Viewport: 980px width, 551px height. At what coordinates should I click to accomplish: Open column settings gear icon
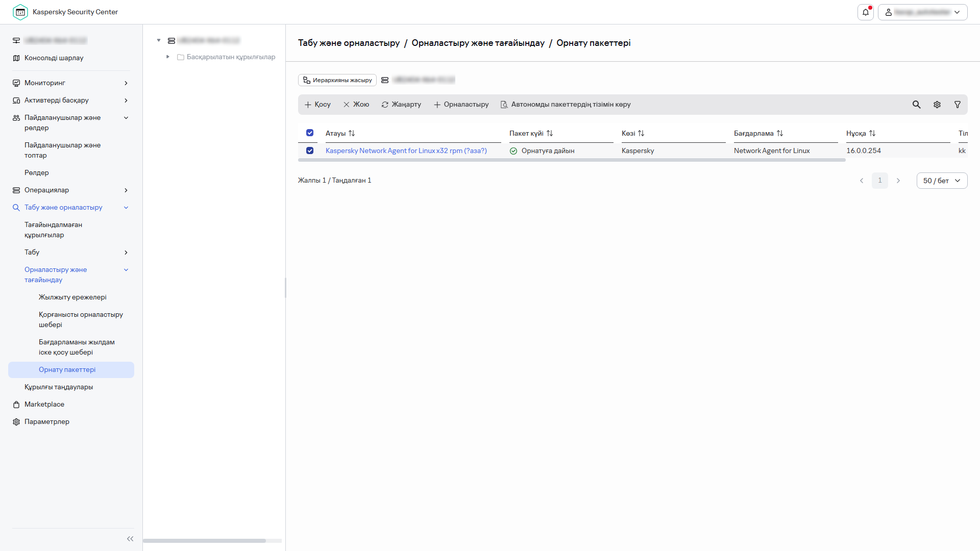(x=937, y=105)
